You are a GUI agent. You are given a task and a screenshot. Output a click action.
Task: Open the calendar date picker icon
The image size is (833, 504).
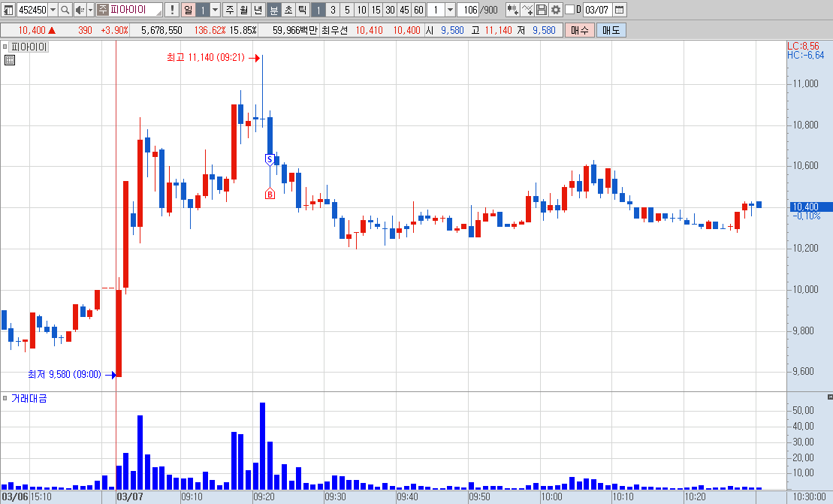tap(620, 10)
